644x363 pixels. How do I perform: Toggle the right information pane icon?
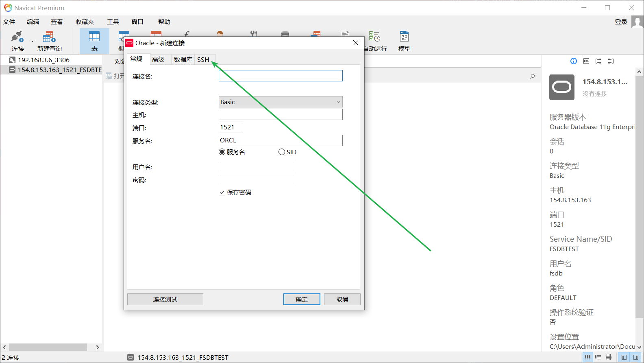(636, 357)
